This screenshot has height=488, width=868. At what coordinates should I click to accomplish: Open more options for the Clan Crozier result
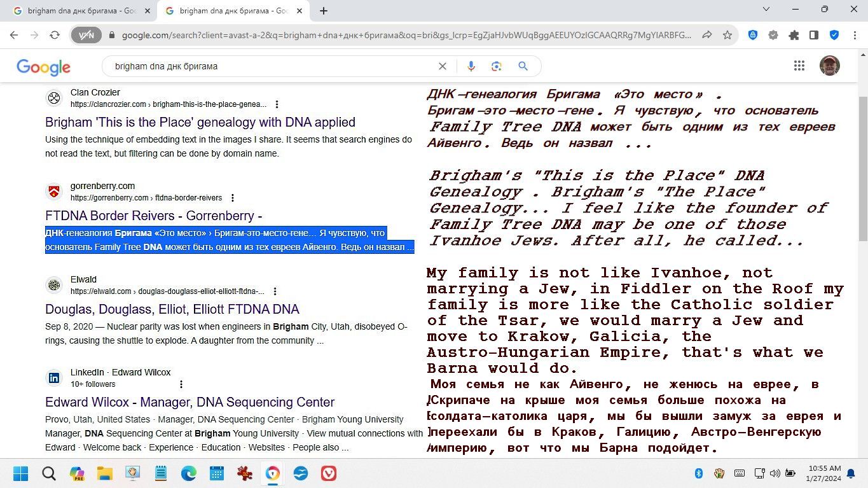click(x=276, y=104)
